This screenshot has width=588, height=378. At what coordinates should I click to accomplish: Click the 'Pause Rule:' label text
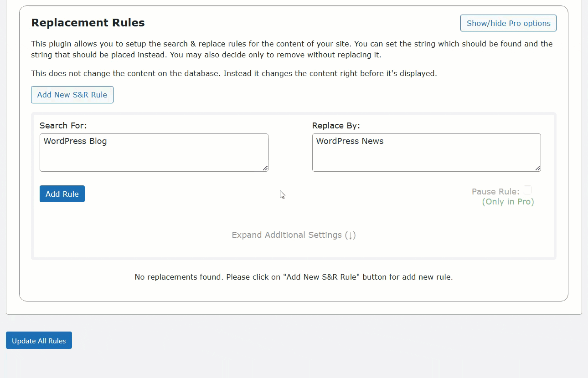tap(495, 192)
